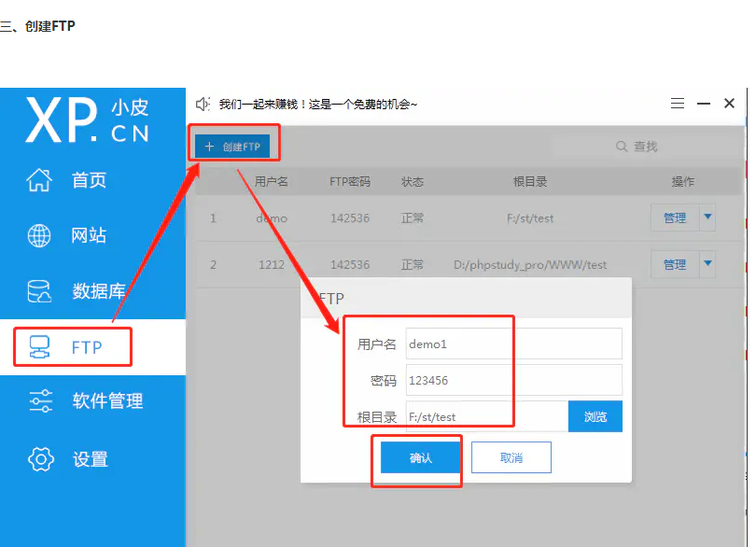Image resolution: width=756 pixels, height=547 pixels.
Task: Expand dropdown arrow for demo row
Action: click(x=707, y=217)
